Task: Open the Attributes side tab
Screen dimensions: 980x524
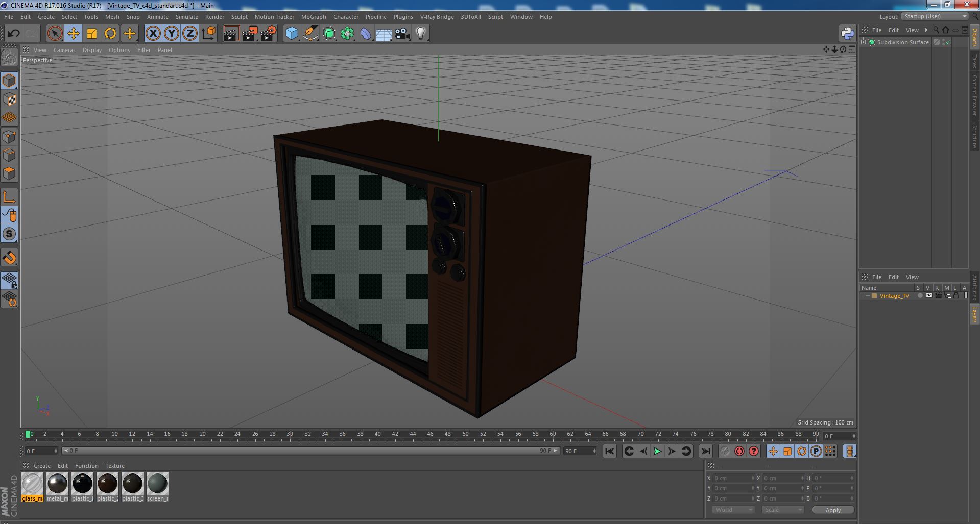Action: [974, 288]
